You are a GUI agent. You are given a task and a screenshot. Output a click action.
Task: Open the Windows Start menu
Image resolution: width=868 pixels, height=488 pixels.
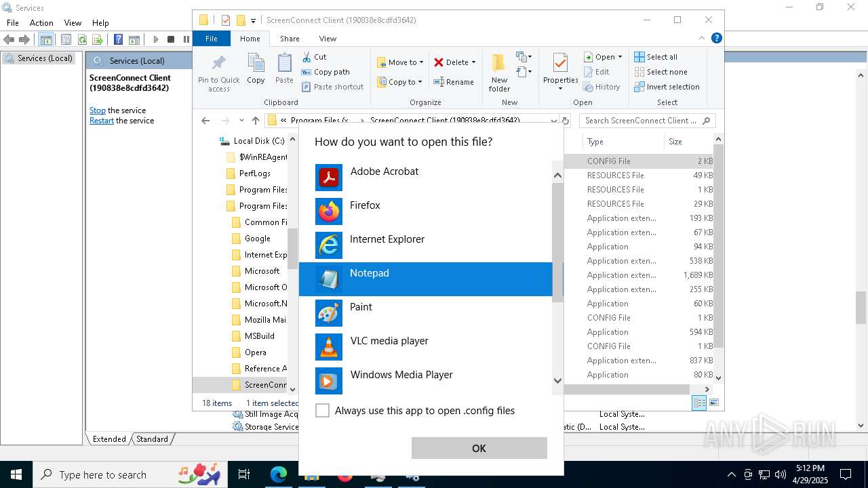(x=16, y=474)
